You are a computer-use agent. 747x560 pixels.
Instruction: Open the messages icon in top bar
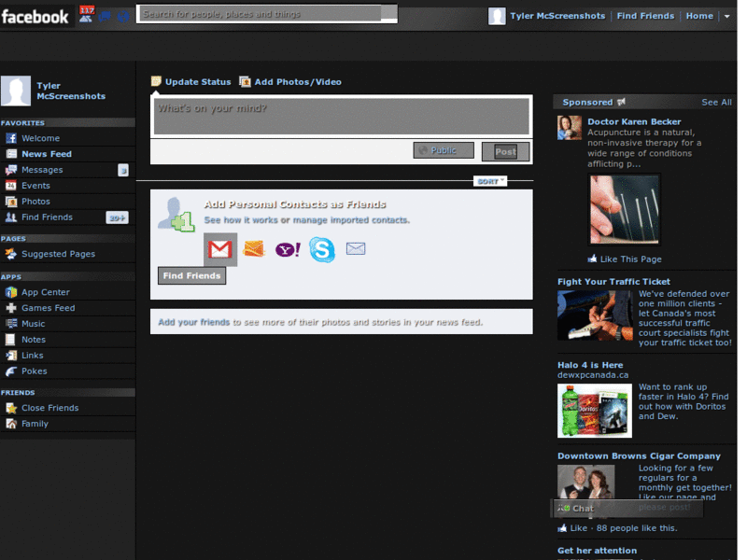tap(105, 17)
